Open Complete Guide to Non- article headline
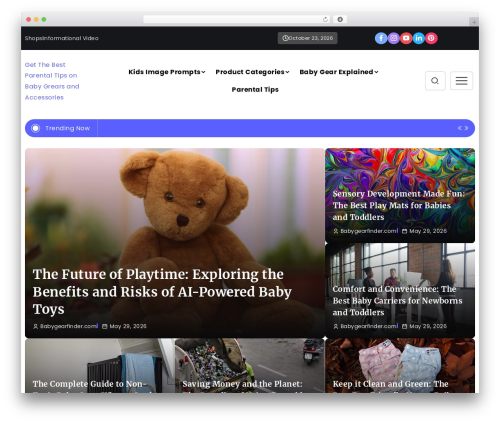The width and height of the screenshot is (500, 423). [x=89, y=384]
